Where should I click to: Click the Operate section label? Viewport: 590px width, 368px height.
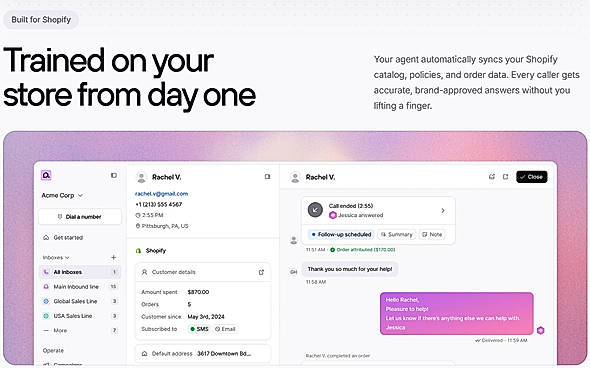tap(53, 350)
